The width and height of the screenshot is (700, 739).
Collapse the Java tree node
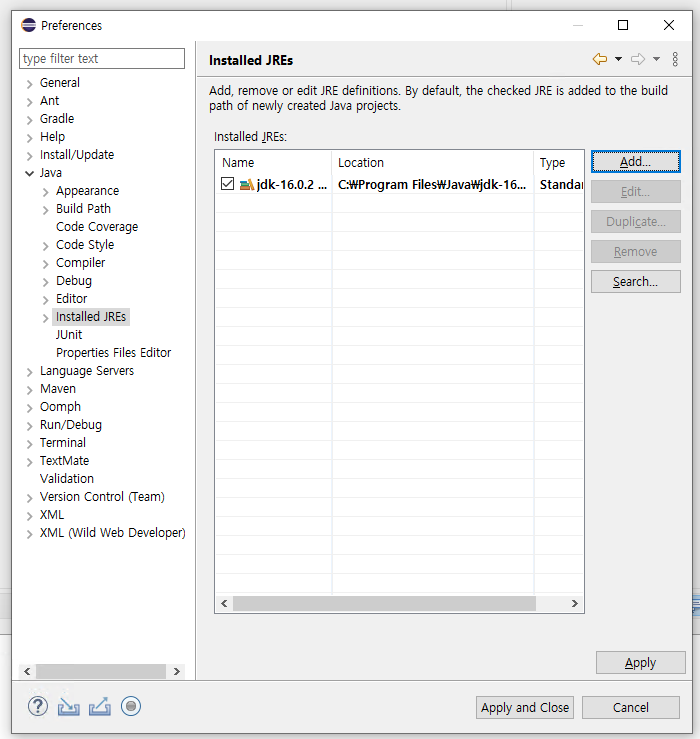29,174
